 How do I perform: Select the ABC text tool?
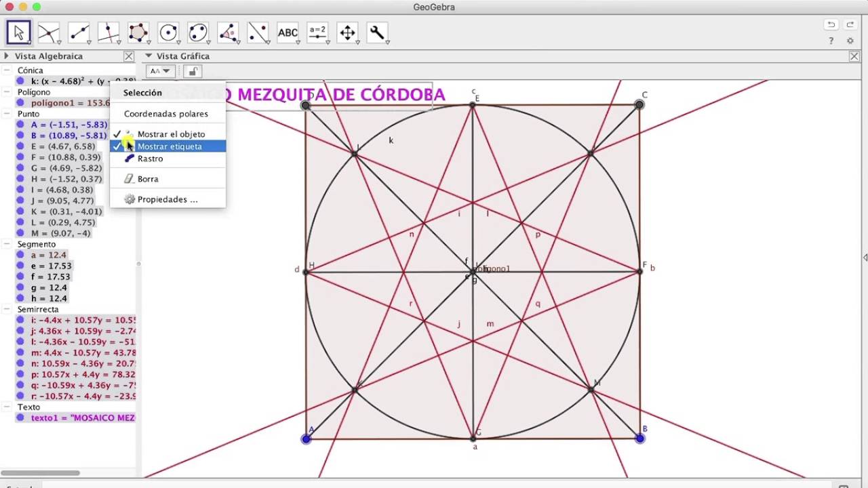point(288,32)
